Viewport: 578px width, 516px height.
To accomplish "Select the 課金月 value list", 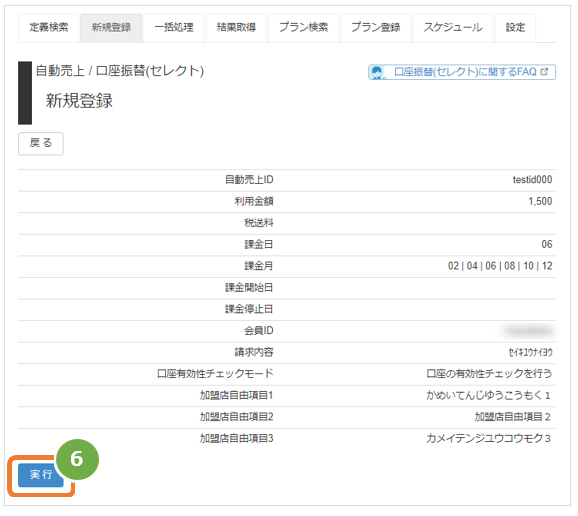I will tap(500, 266).
